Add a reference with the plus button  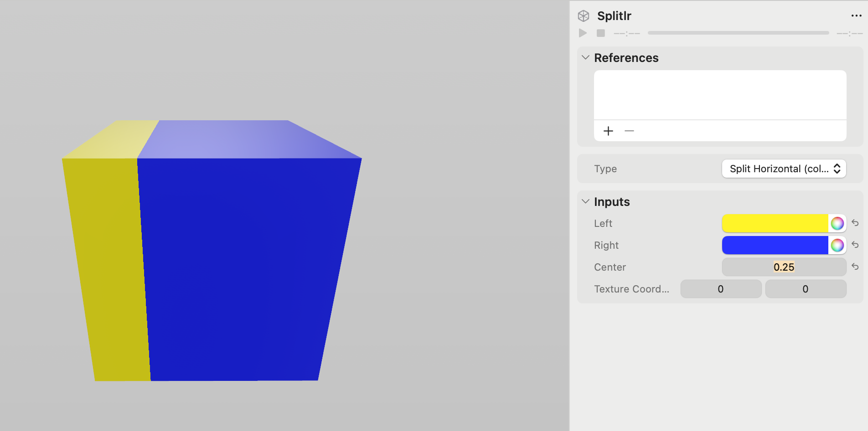[608, 131]
